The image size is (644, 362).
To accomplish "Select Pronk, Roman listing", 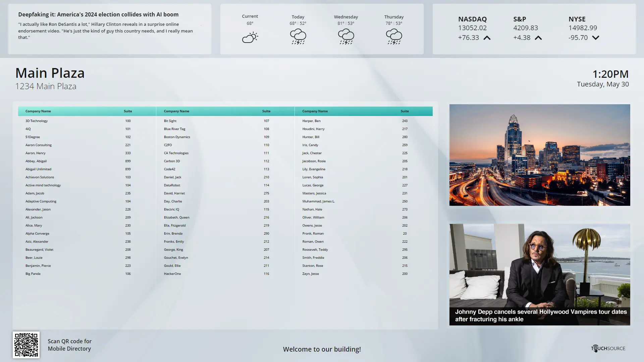I will tap(364, 234).
